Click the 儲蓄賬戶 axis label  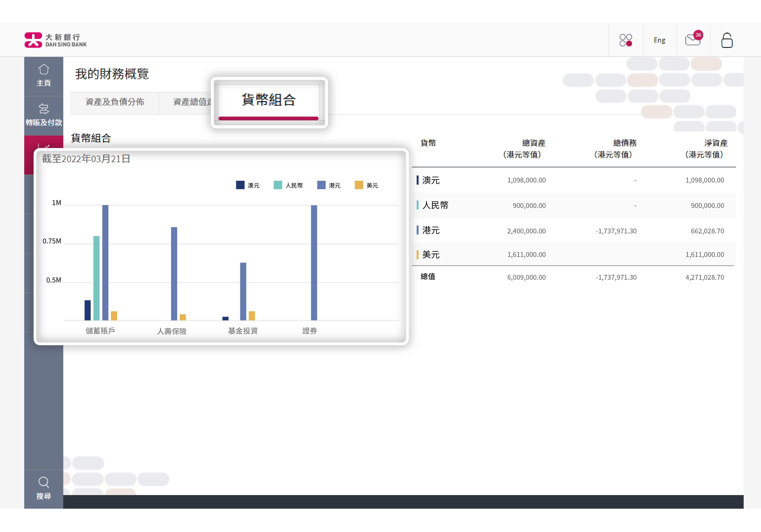(x=100, y=331)
